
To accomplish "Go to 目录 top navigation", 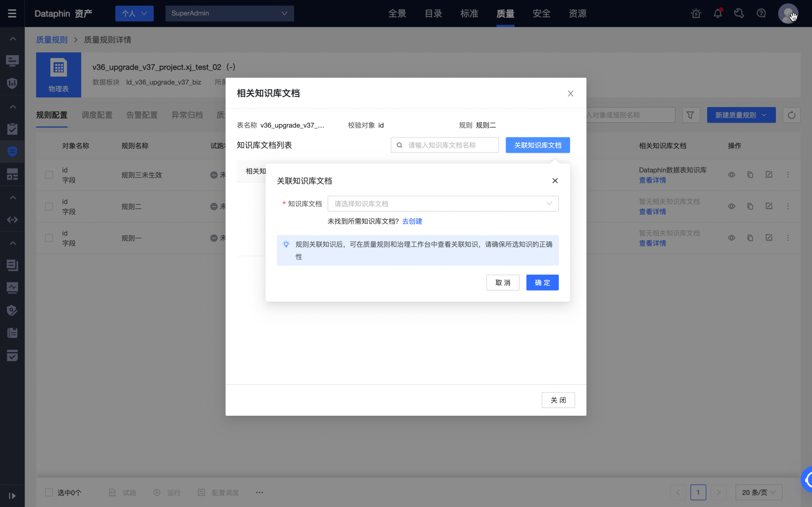I will (x=433, y=13).
